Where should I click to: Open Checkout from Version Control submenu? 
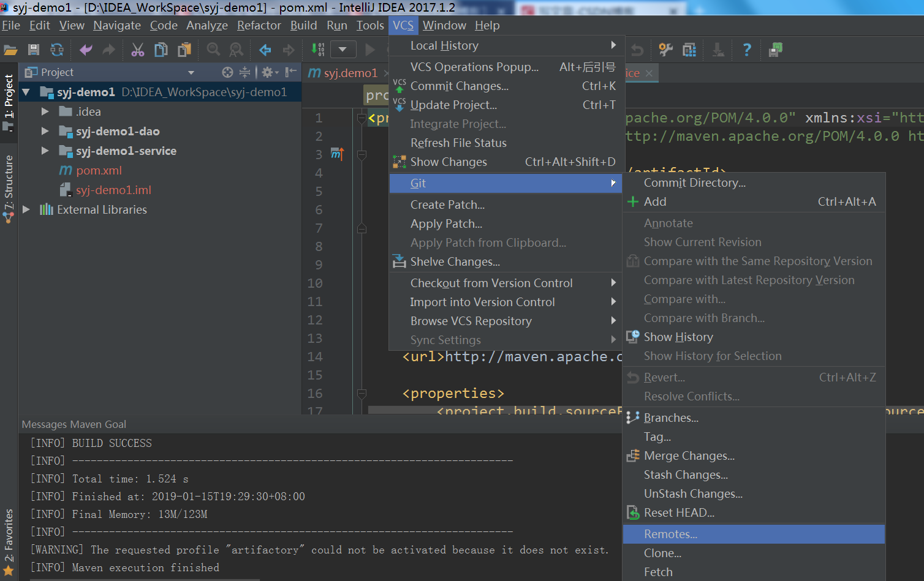click(x=506, y=283)
